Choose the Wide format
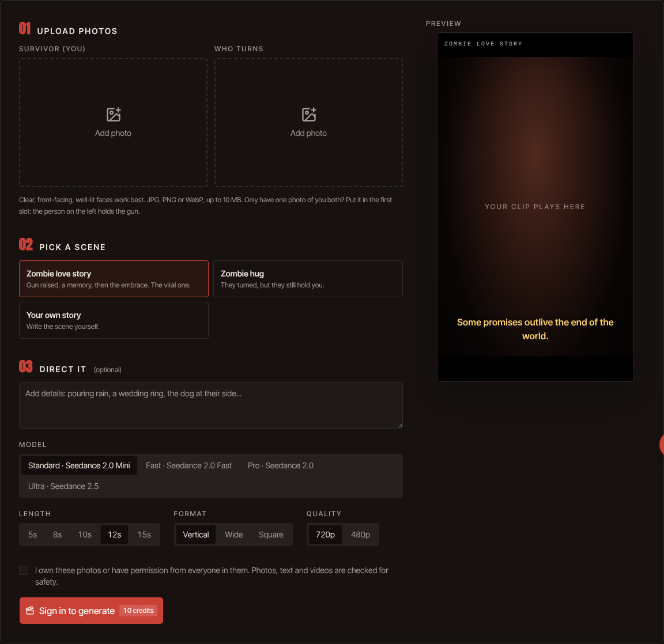 point(234,535)
